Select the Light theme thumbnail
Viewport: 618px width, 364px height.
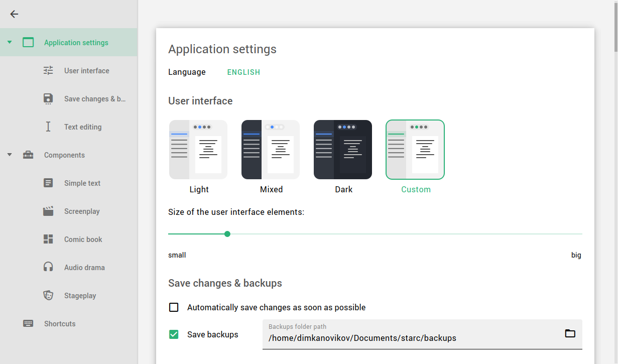pyautogui.click(x=198, y=150)
